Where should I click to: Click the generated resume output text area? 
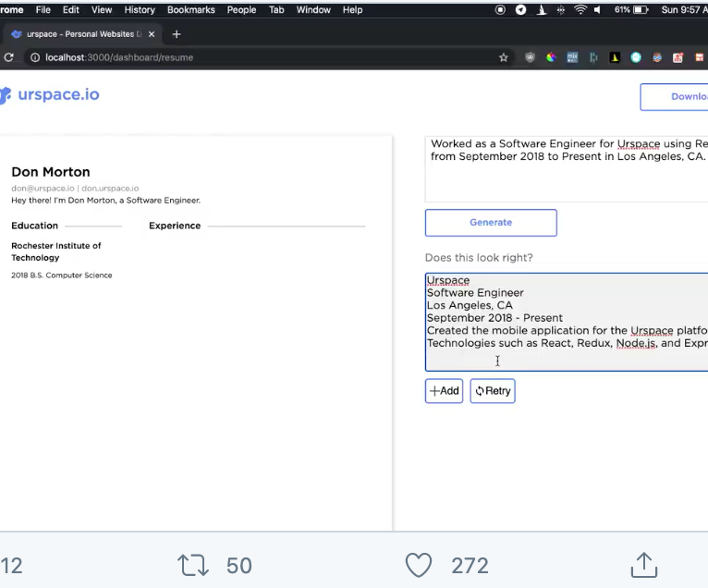click(x=566, y=322)
